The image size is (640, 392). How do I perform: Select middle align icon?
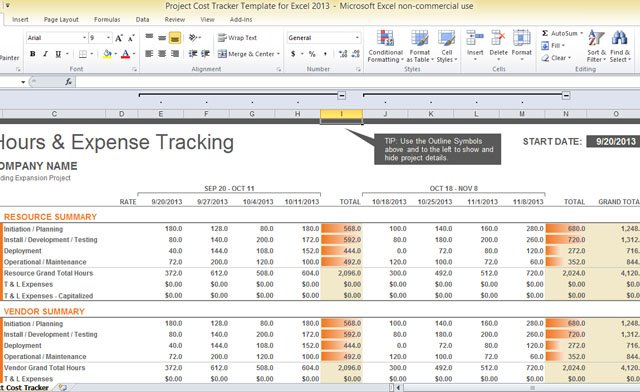click(x=162, y=38)
